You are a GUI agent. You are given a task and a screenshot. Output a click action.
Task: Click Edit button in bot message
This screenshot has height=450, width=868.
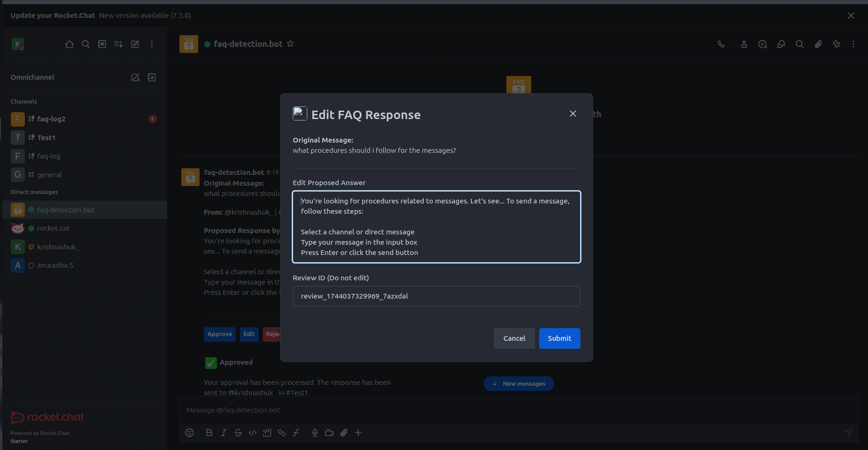[x=249, y=334]
